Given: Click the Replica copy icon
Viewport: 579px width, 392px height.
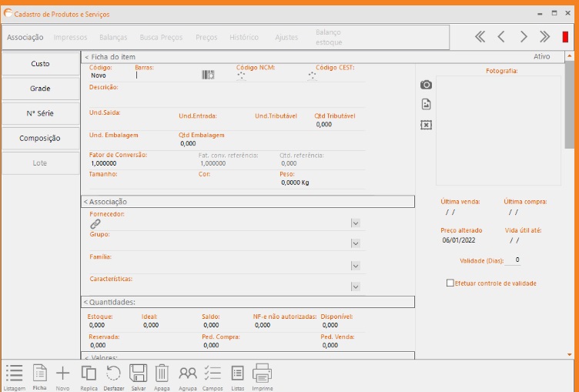Looking at the screenshot, I should [89, 374].
